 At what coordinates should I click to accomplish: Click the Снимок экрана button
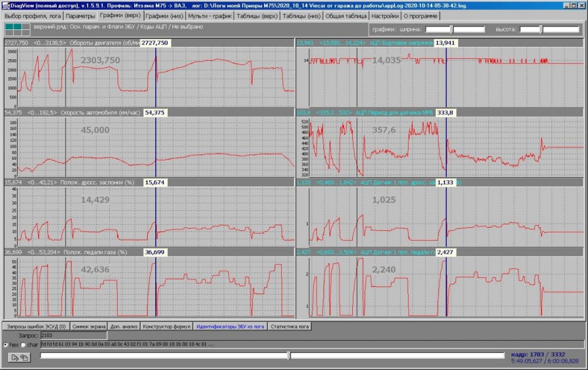tap(89, 326)
